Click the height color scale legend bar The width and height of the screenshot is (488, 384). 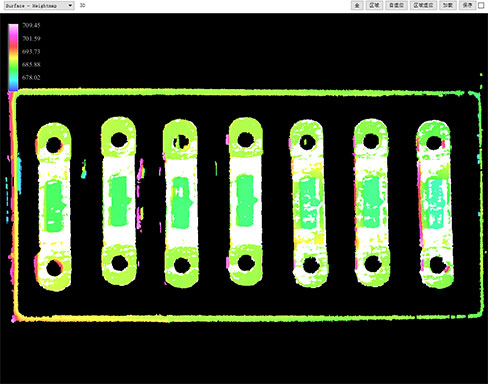pos(13,57)
